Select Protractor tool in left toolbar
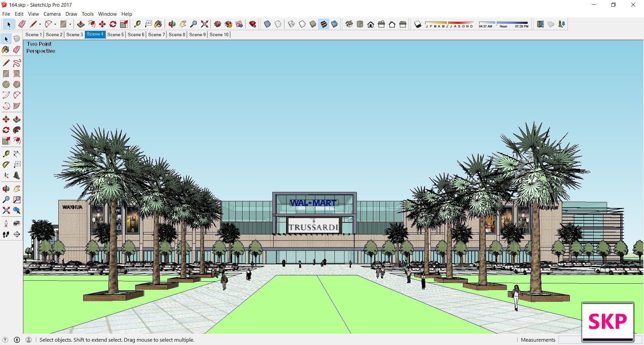Image resolution: width=644 pixels, height=345 pixels. pos(6,165)
